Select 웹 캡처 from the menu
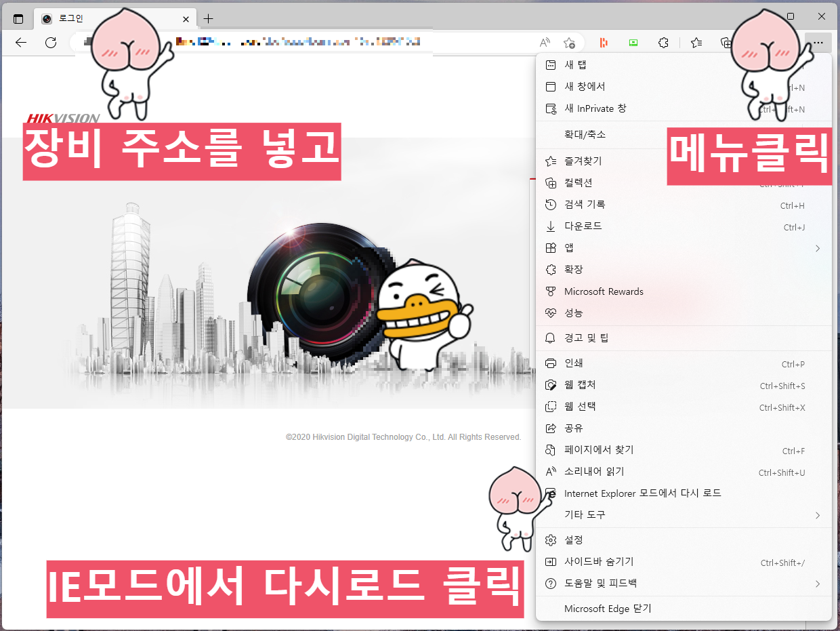 (x=684, y=385)
